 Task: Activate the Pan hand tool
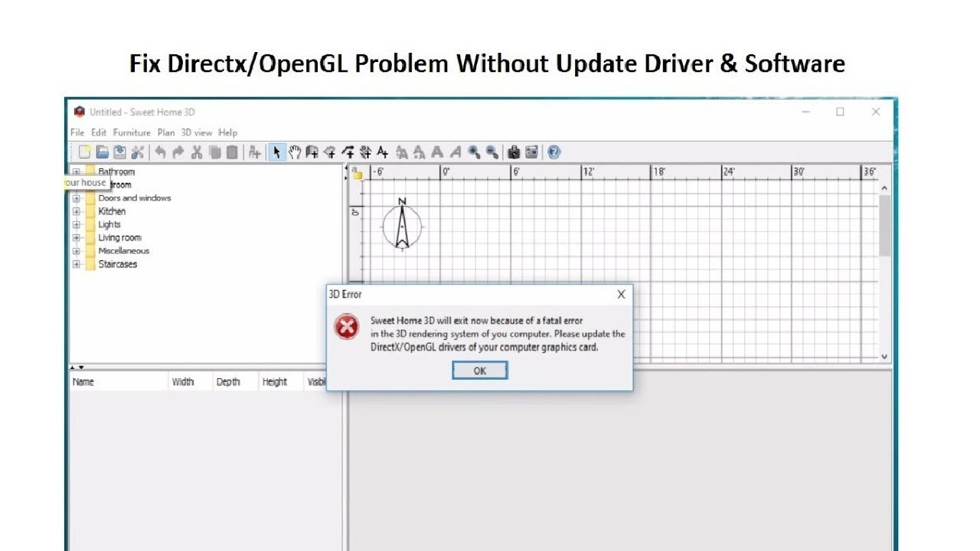coord(295,152)
